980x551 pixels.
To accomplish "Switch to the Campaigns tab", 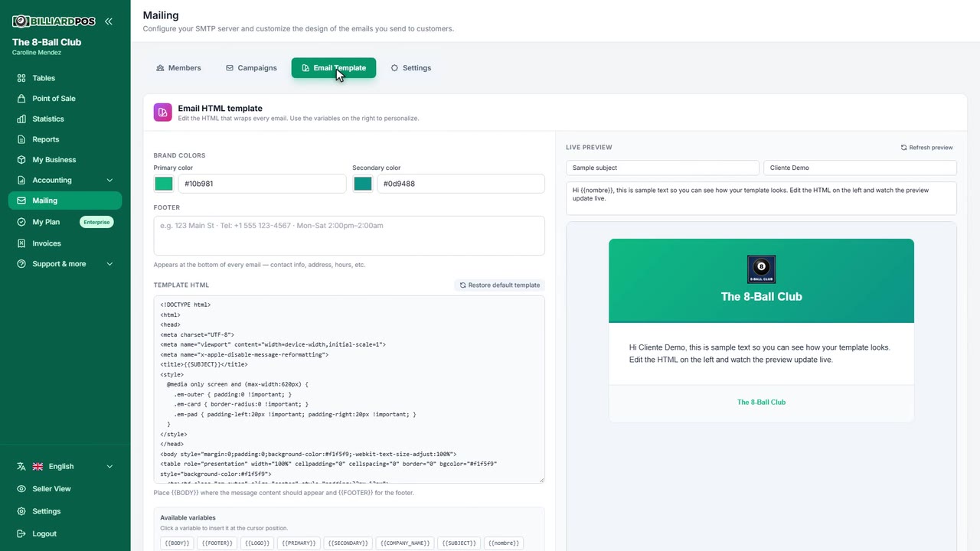I will coord(251,68).
